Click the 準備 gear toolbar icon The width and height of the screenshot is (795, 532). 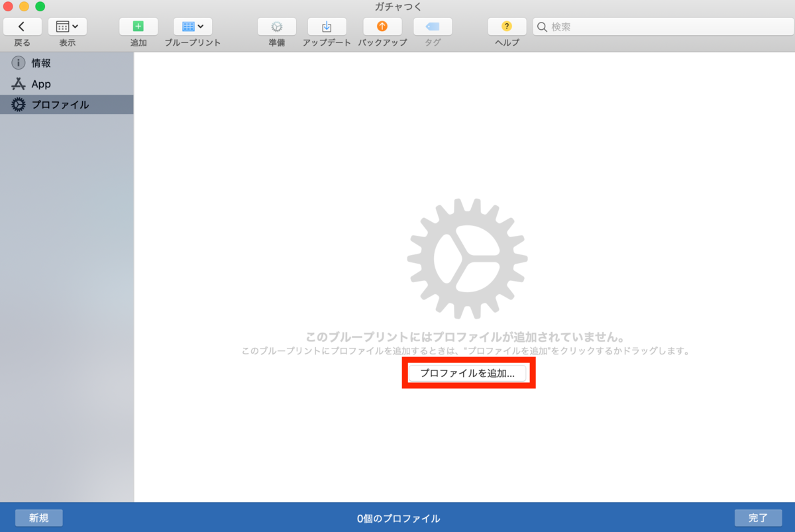tap(277, 27)
